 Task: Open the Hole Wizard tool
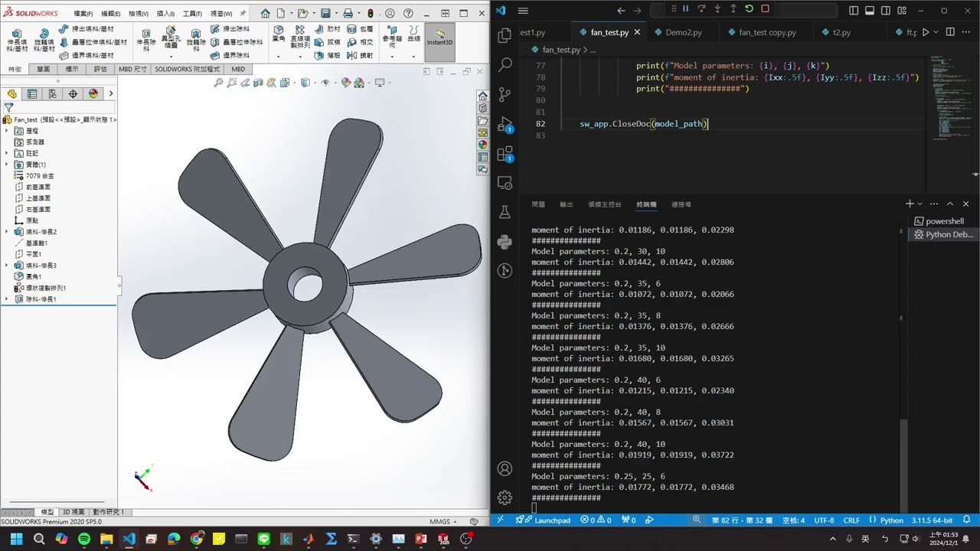click(x=170, y=38)
